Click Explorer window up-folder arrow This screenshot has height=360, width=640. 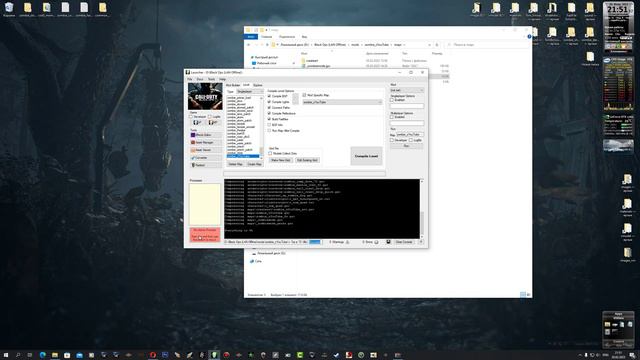pos(267,44)
